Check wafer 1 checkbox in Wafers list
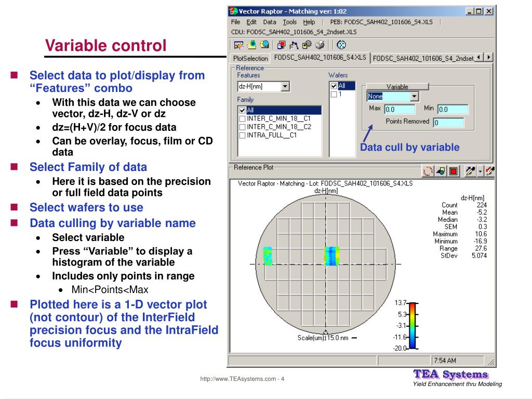The height and width of the screenshot is (399, 532). (x=334, y=95)
